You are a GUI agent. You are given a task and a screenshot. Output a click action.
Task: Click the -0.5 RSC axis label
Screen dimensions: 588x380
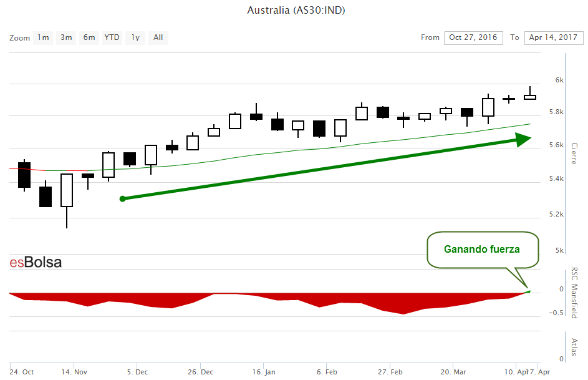(556, 313)
